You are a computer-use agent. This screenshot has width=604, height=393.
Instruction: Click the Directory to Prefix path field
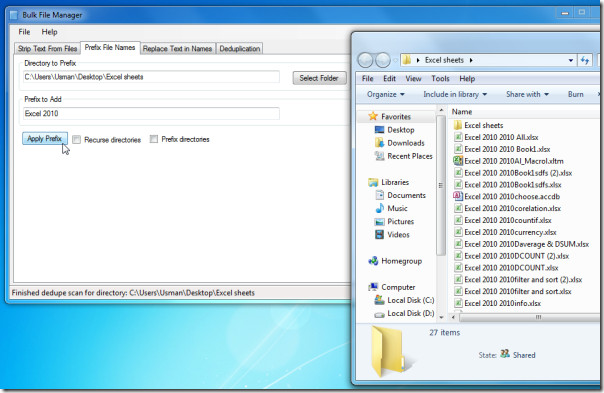click(x=151, y=77)
